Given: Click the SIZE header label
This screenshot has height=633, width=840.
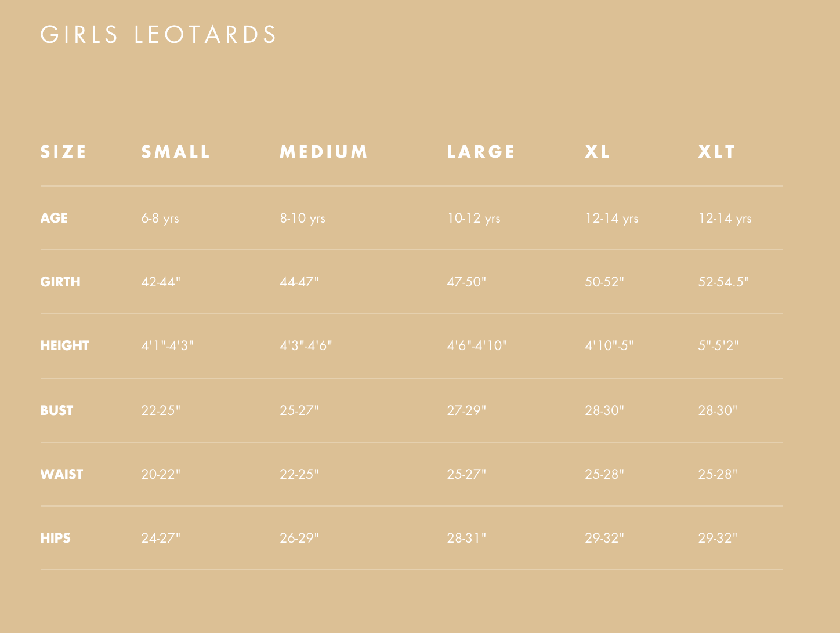Looking at the screenshot, I should point(63,152).
